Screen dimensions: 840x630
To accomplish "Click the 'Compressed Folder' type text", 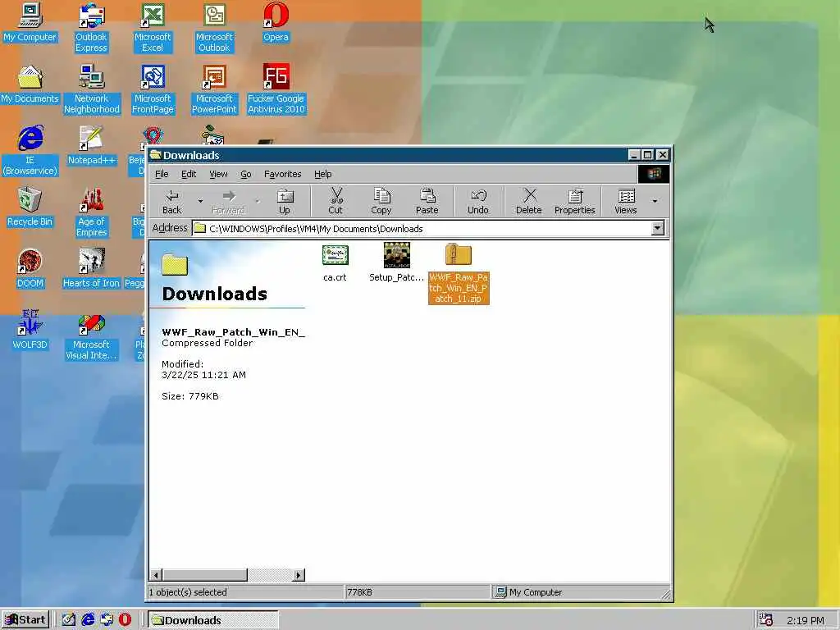I will (208, 343).
